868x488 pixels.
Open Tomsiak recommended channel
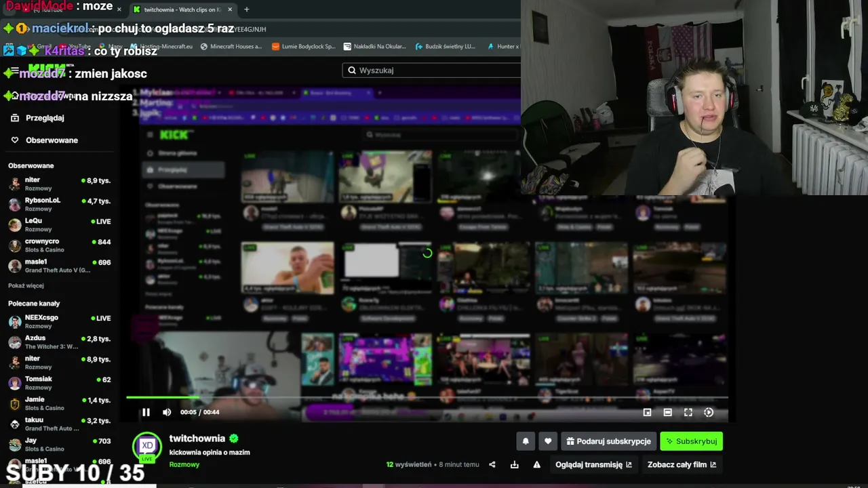click(x=59, y=383)
